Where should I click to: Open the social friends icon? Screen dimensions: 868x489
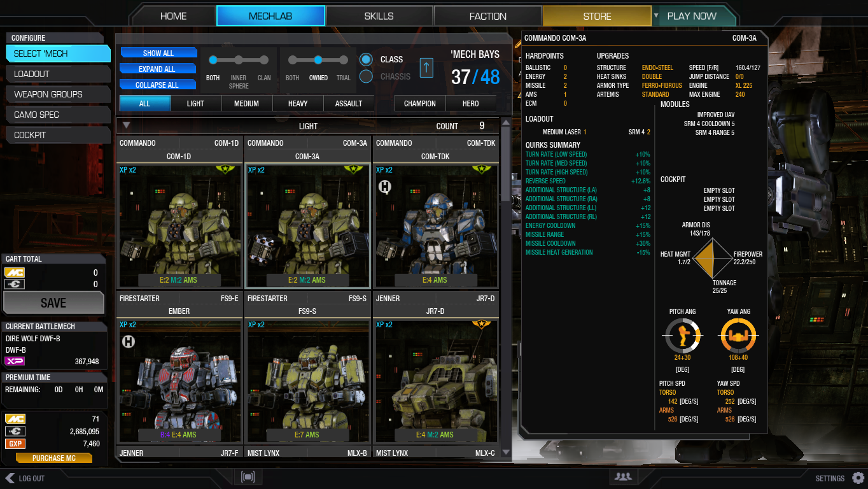tap(623, 476)
